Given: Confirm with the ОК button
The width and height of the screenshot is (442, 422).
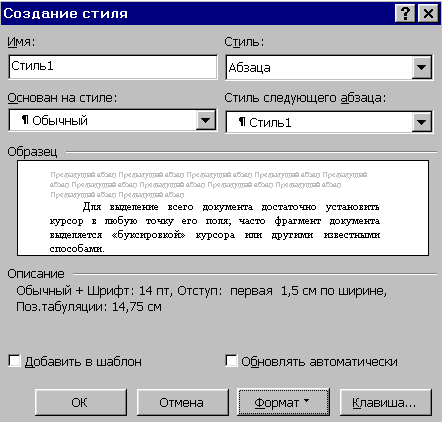Looking at the screenshot, I should [x=81, y=402].
